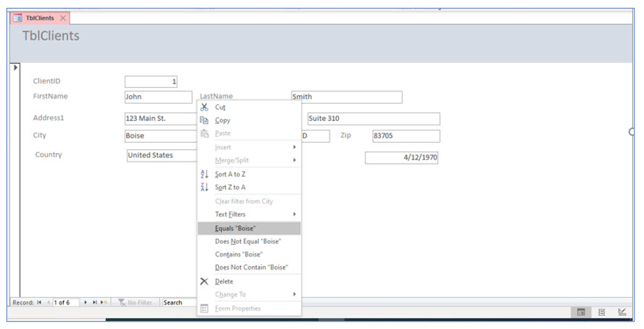This screenshot has width=644, height=329.
Task: Expand the Merge/Split submenu arrow
Action: (294, 160)
